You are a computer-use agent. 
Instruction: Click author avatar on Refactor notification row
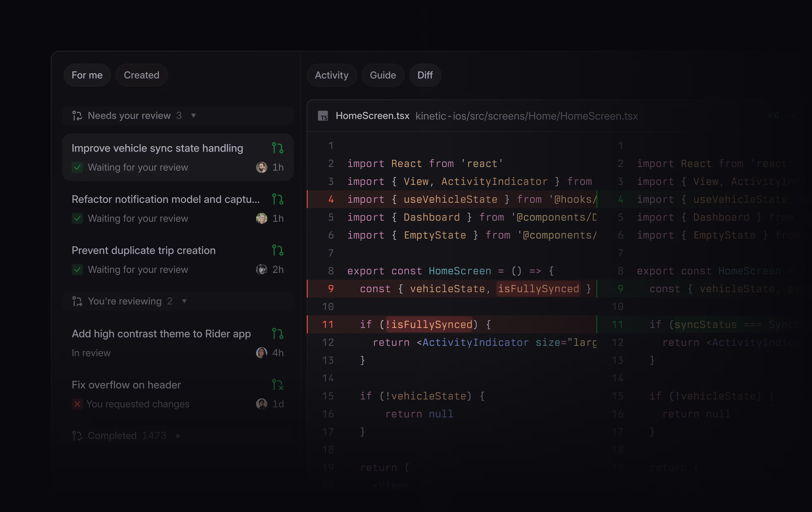point(262,218)
